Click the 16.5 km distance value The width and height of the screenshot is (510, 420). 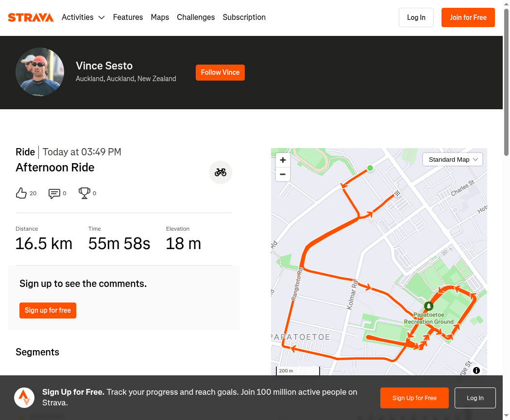[x=44, y=243]
